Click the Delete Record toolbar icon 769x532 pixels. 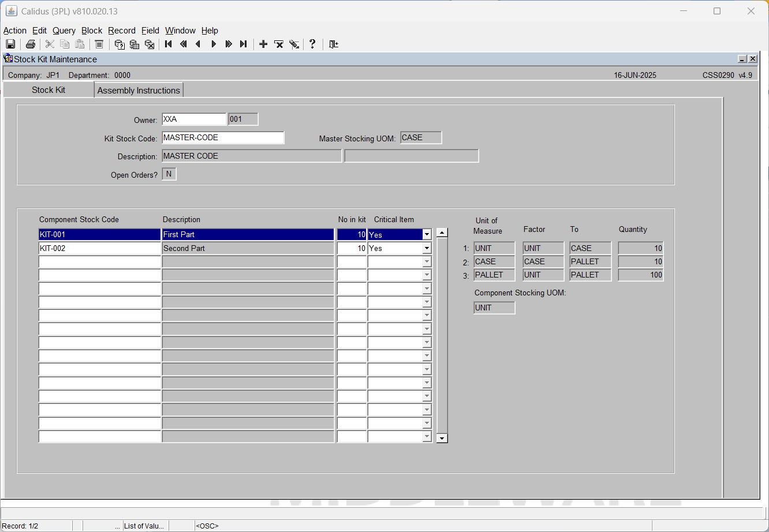[278, 44]
